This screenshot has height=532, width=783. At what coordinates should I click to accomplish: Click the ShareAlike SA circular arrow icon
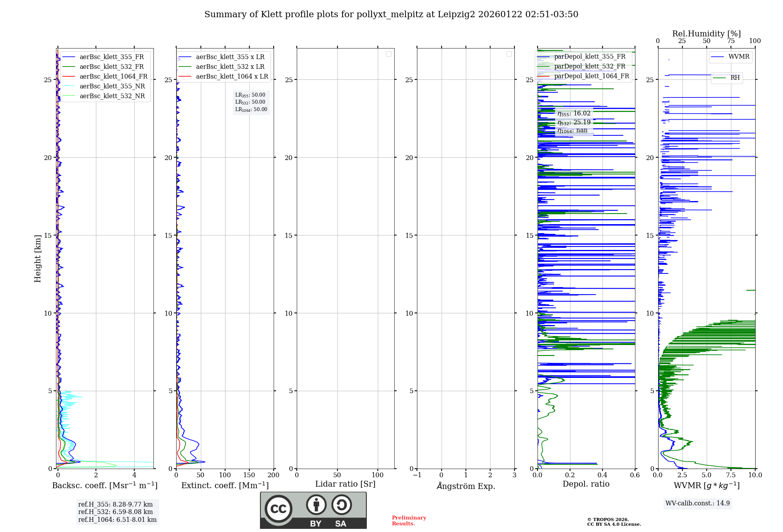click(x=341, y=505)
